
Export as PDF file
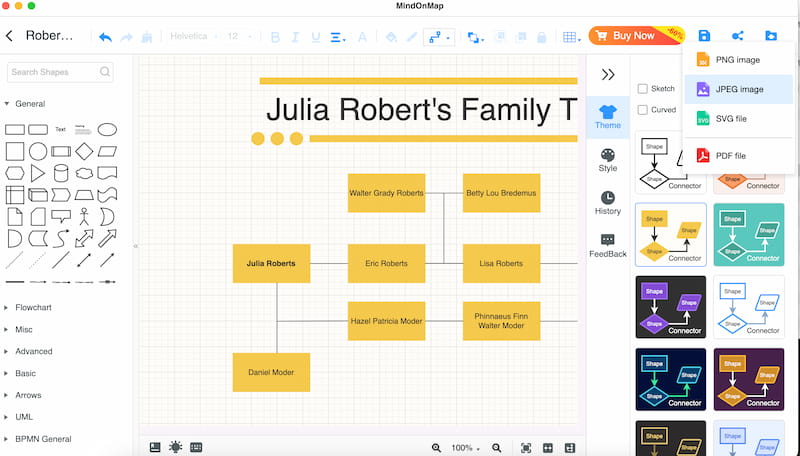[739, 156]
